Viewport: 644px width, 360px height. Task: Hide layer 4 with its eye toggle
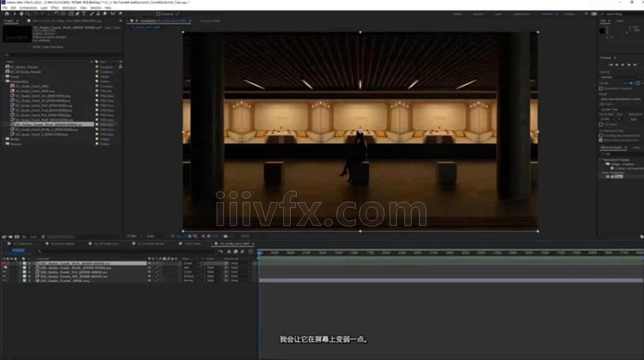(x=4, y=277)
